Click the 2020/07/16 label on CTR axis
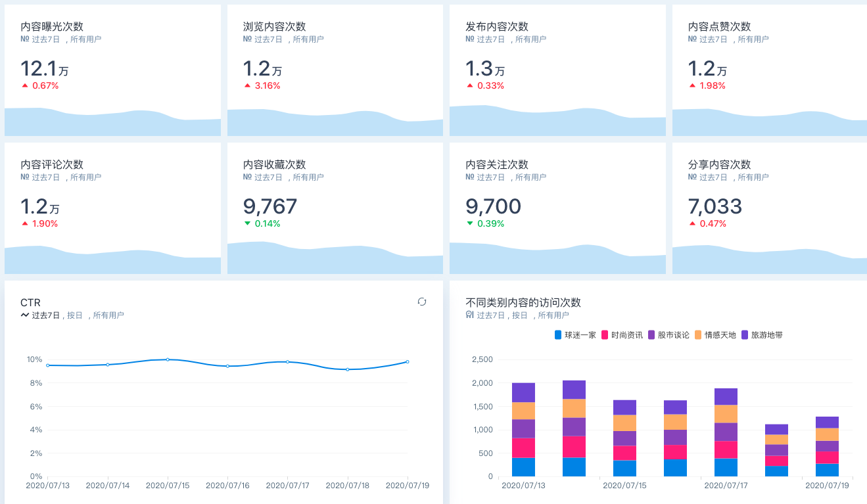Image resolution: width=867 pixels, height=504 pixels. (x=227, y=486)
